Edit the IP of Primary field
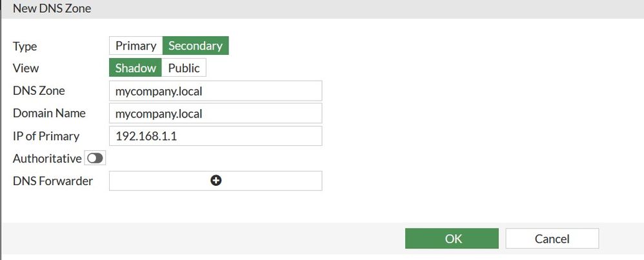The width and height of the screenshot is (644, 260). click(216, 136)
